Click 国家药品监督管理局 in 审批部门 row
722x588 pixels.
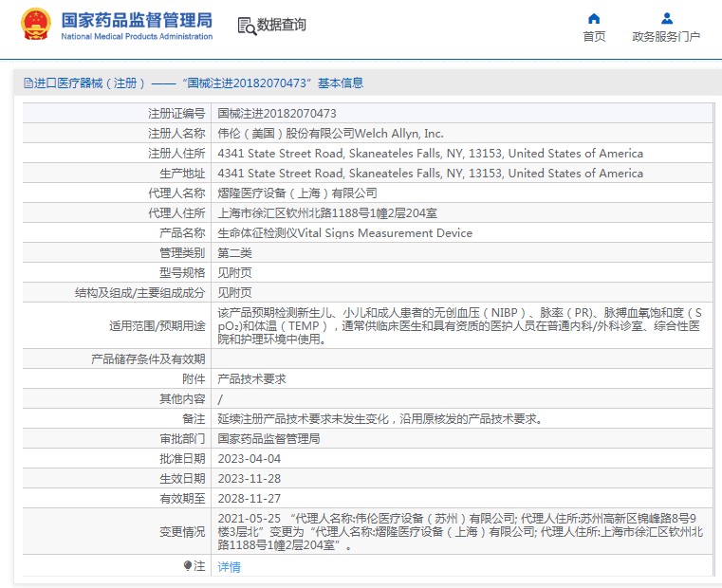coord(268,439)
